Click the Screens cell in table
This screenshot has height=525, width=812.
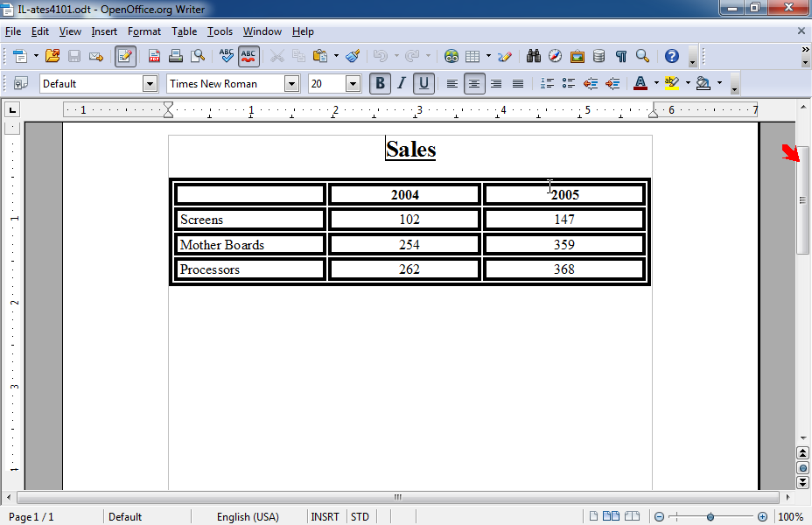coord(249,220)
